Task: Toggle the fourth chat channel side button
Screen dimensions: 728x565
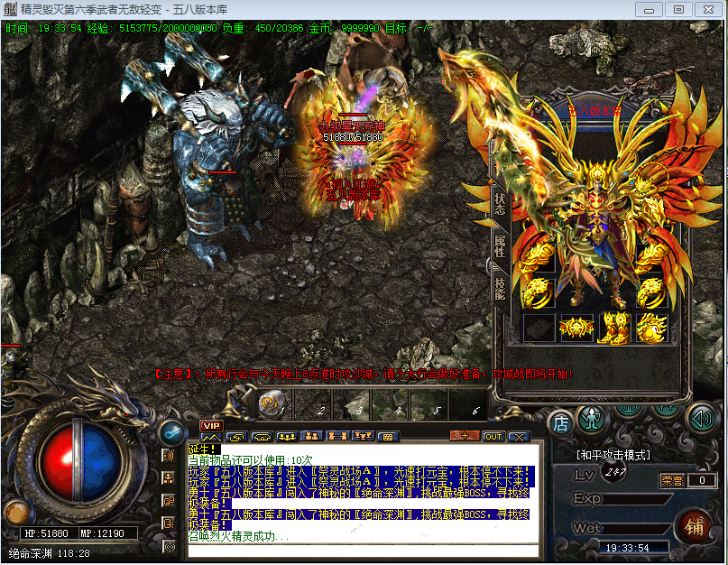Action: click(x=168, y=523)
